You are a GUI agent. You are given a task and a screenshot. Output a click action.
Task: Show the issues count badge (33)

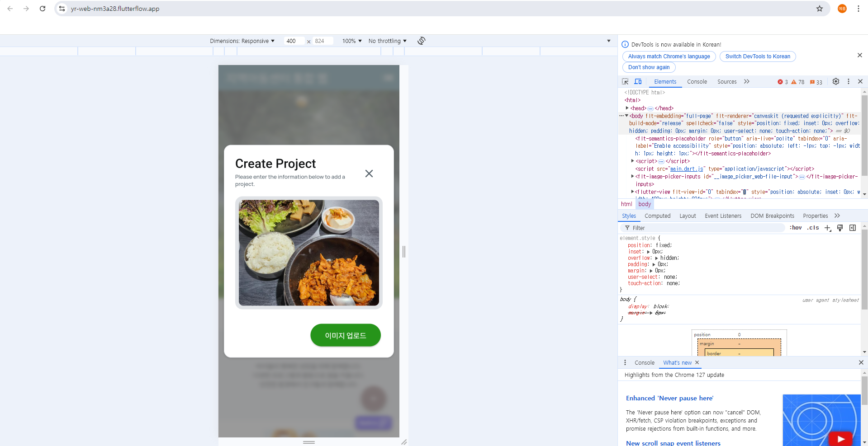coord(816,82)
